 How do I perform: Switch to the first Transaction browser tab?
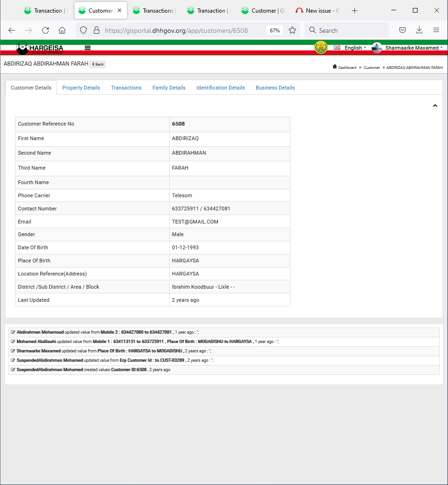[45, 10]
